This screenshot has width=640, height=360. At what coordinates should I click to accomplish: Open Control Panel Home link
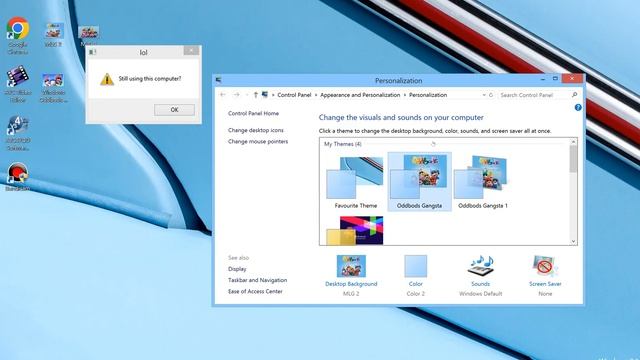pos(253,113)
